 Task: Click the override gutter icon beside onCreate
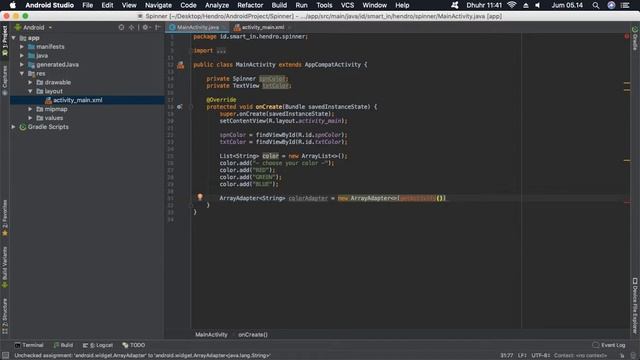click(180, 107)
